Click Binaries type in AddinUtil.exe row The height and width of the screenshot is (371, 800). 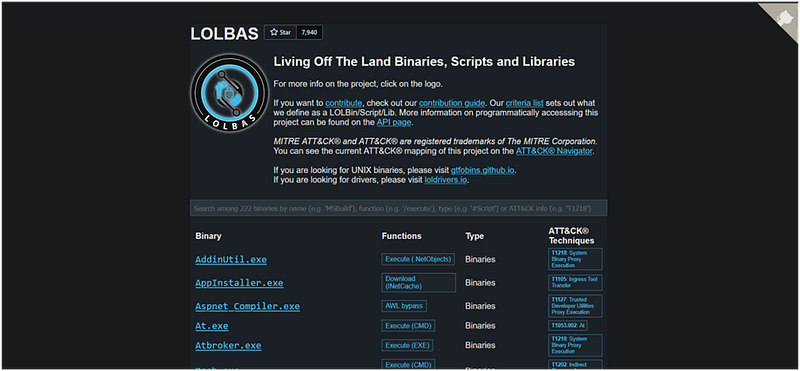coord(480,259)
